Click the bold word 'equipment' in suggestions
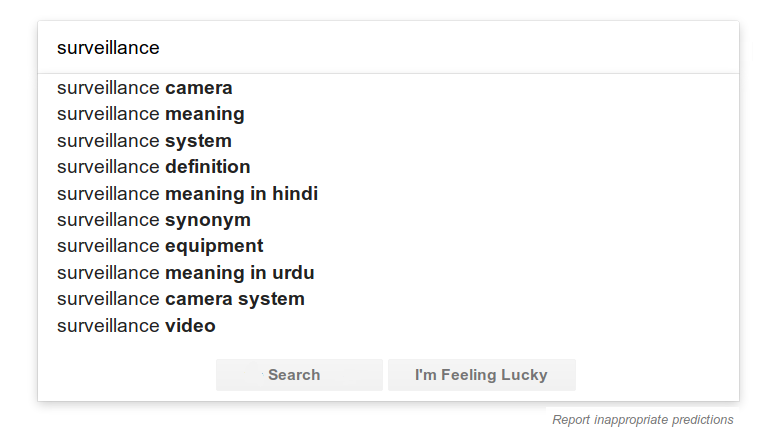 214,246
